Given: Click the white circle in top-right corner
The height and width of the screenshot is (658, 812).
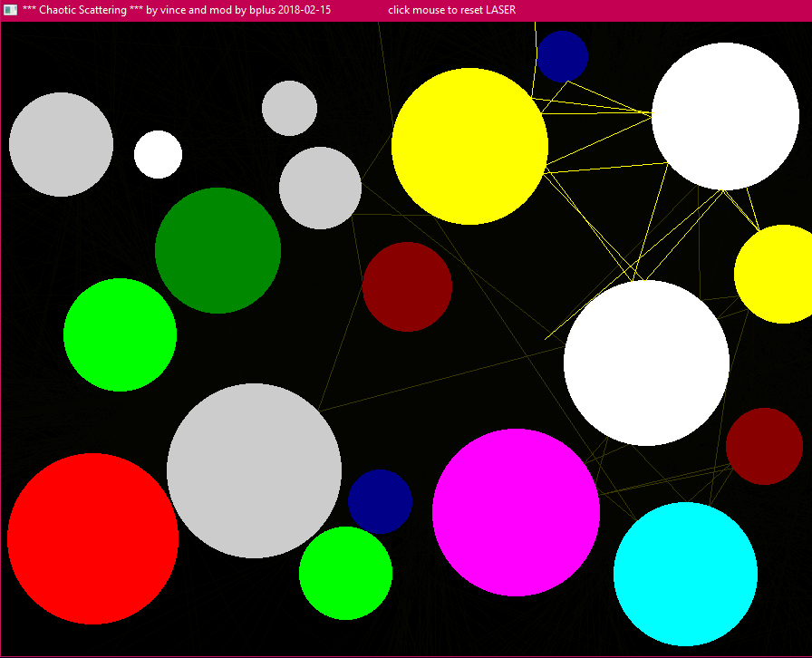Looking at the screenshot, I should click(725, 116).
